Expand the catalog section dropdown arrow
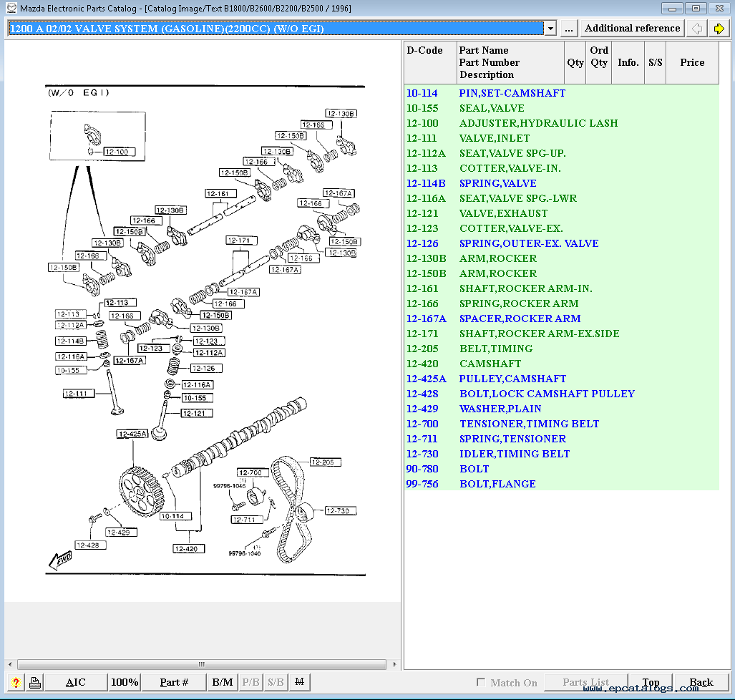The image size is (735, 700). tap(550, 29)
